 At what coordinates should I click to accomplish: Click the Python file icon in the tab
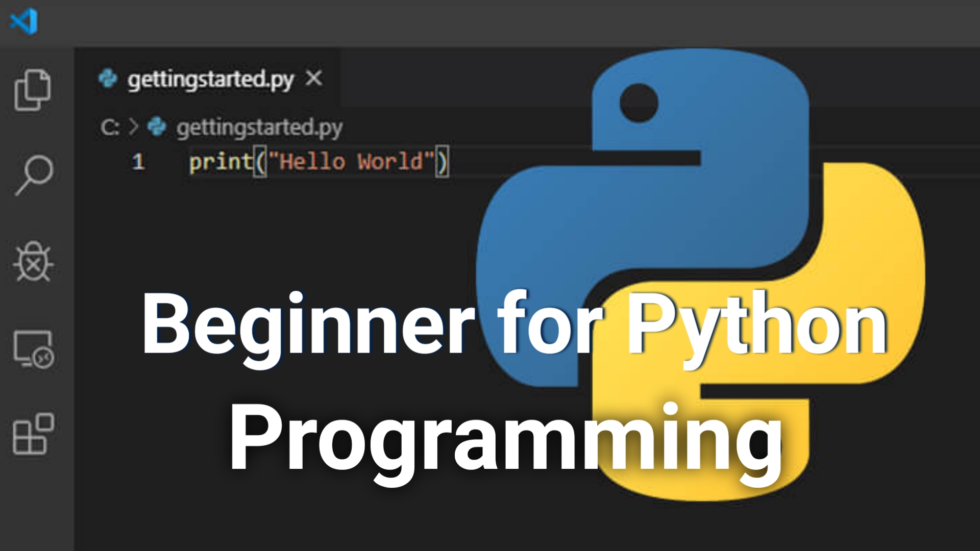108,79
